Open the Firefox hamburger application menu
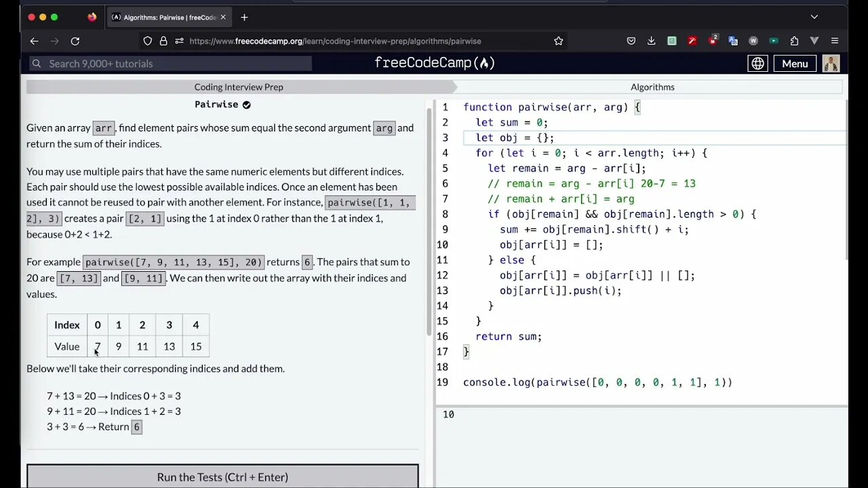This screenshot has width=868, height=488. click(835, 41)
